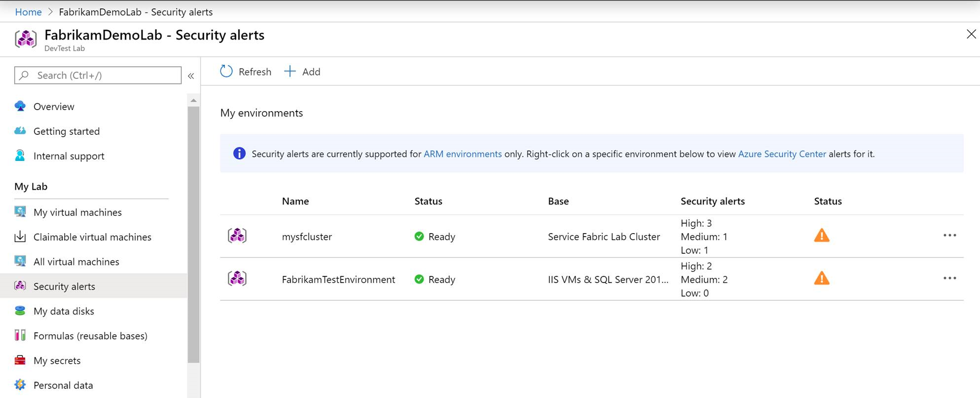Click the FabrikamDemoLab DevTest Lab header icon

[26, 39]
